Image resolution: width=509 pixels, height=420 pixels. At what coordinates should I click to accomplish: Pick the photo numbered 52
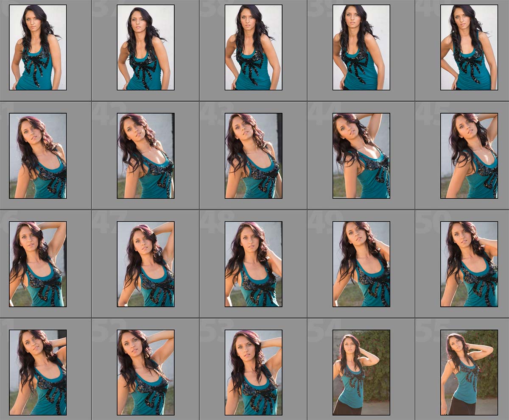coord(145,373)
